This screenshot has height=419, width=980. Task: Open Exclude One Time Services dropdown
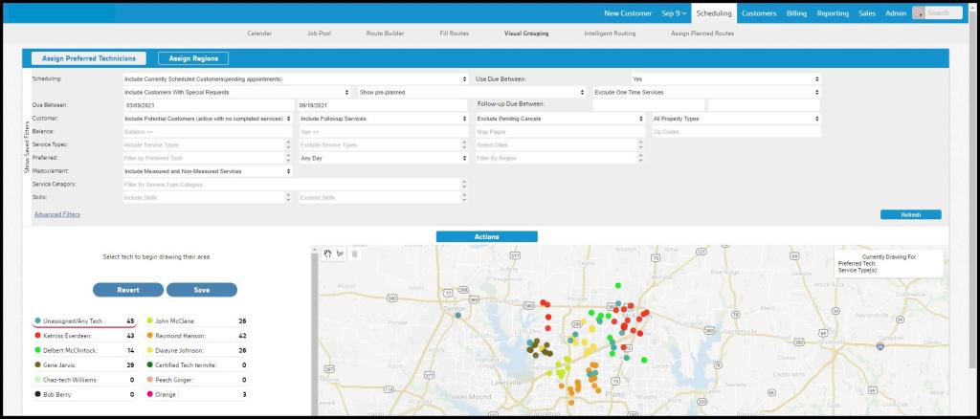click(x=706, y=93)
